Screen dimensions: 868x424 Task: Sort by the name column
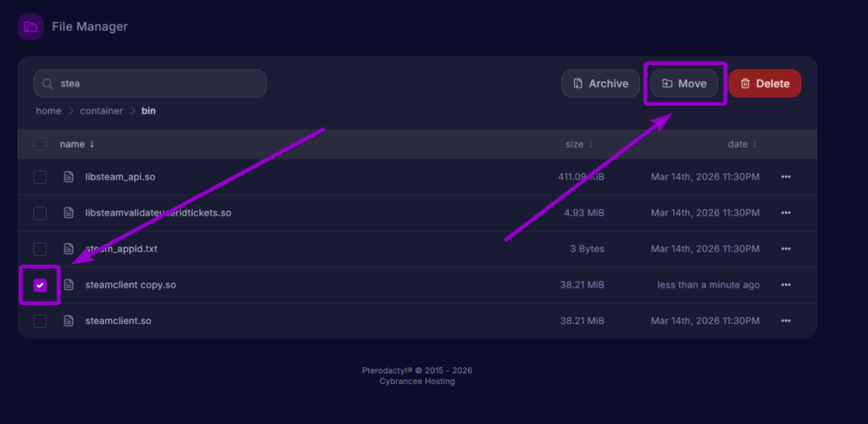tap(77, 144)
